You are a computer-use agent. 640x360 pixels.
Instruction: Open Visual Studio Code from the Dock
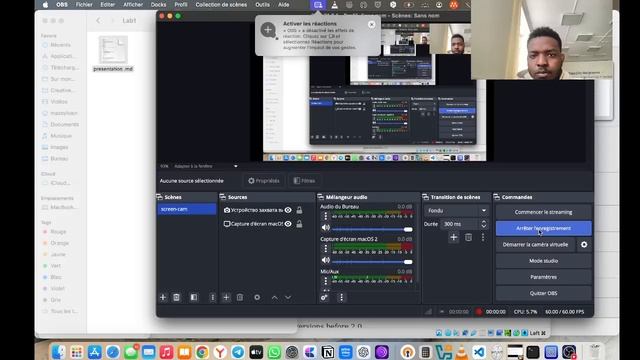coord(479,352)
